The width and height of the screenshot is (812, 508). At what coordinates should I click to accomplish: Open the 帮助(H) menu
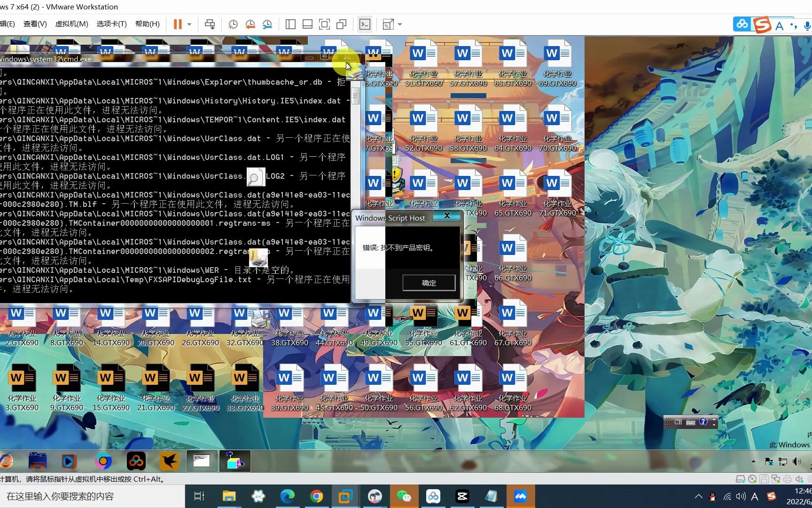click(147, 24)
